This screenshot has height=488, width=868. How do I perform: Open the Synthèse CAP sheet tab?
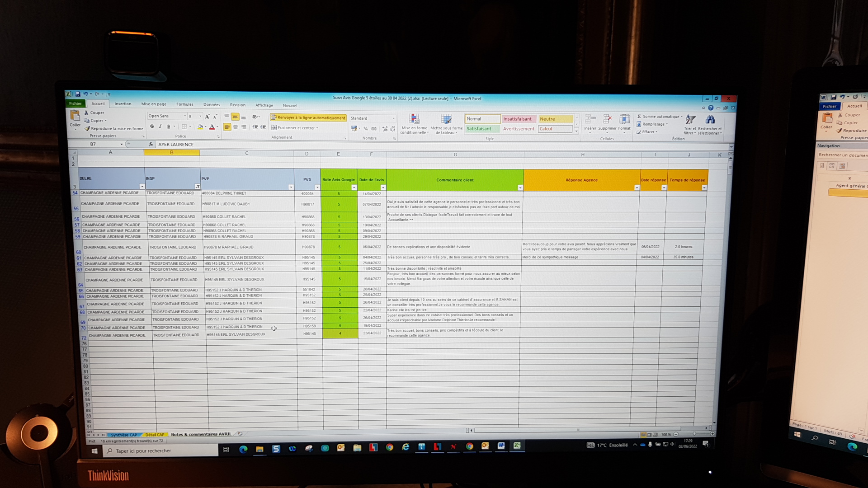[124, 435]
